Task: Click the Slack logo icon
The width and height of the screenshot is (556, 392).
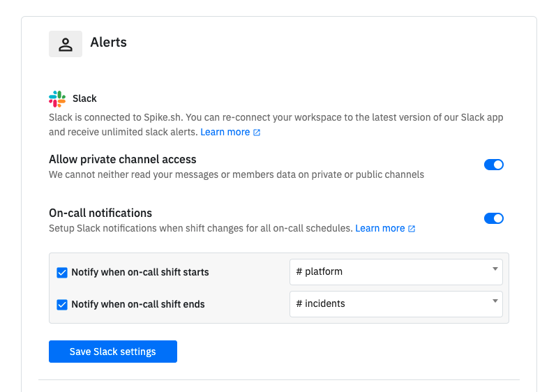Action: click(57, 98)
